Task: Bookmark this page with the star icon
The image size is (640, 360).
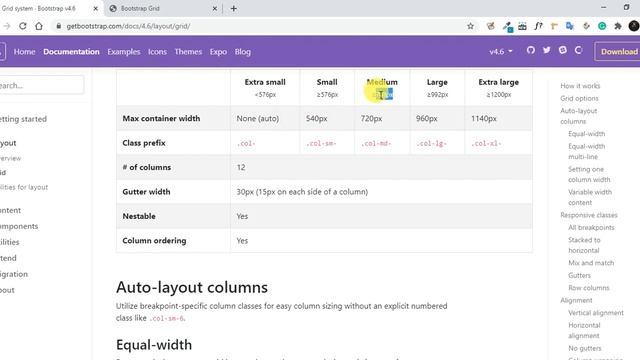Action: point(470,26)
